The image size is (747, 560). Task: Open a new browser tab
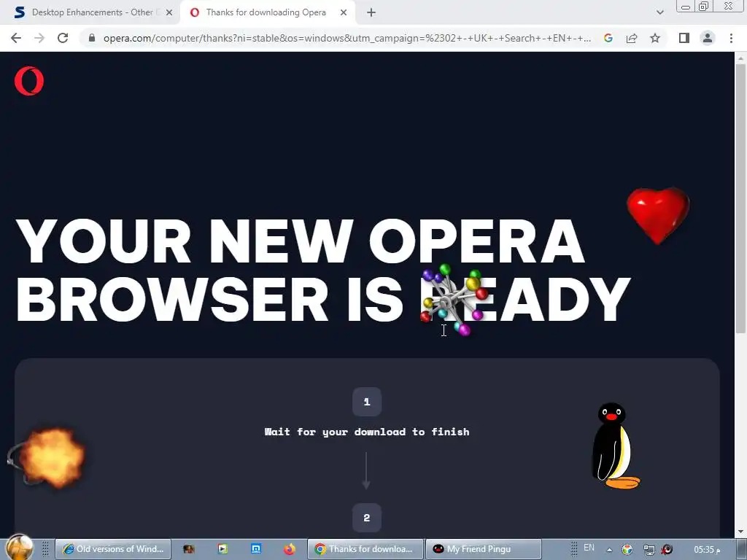click(371, 13)
